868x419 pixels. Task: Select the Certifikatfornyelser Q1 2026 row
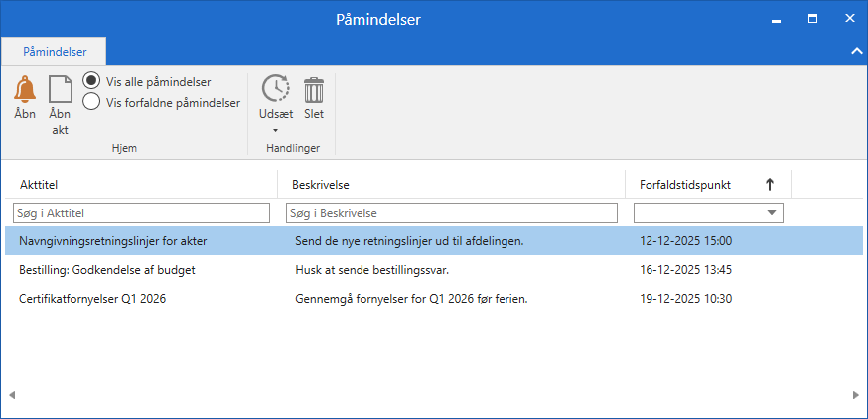click(434, 299)
